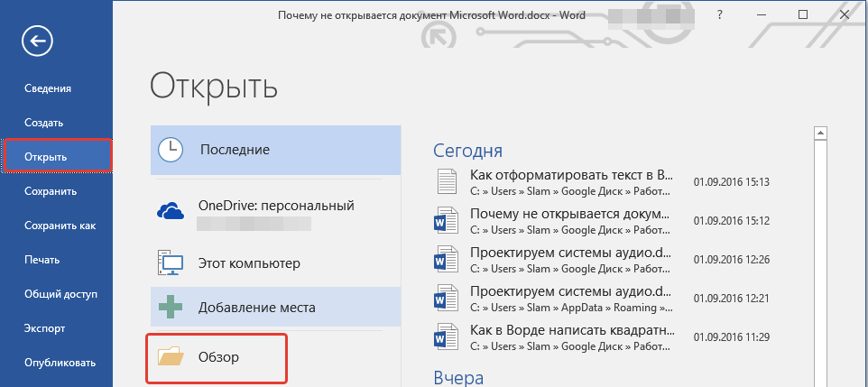
Task: Click the OneDrive cloud icon
Action: 171,210
